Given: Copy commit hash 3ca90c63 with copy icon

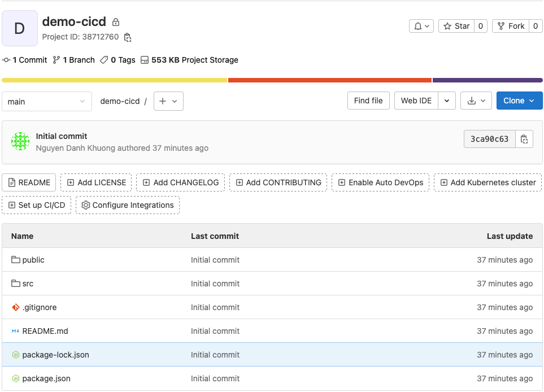Looking at the screenshot, I should click(x=524, y=138).
